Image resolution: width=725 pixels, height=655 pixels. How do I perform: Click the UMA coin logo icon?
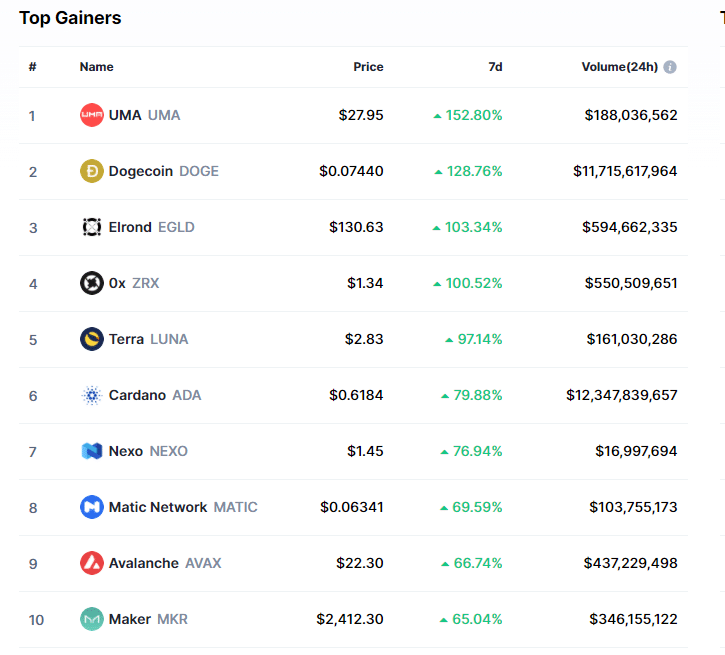point(91,115)
